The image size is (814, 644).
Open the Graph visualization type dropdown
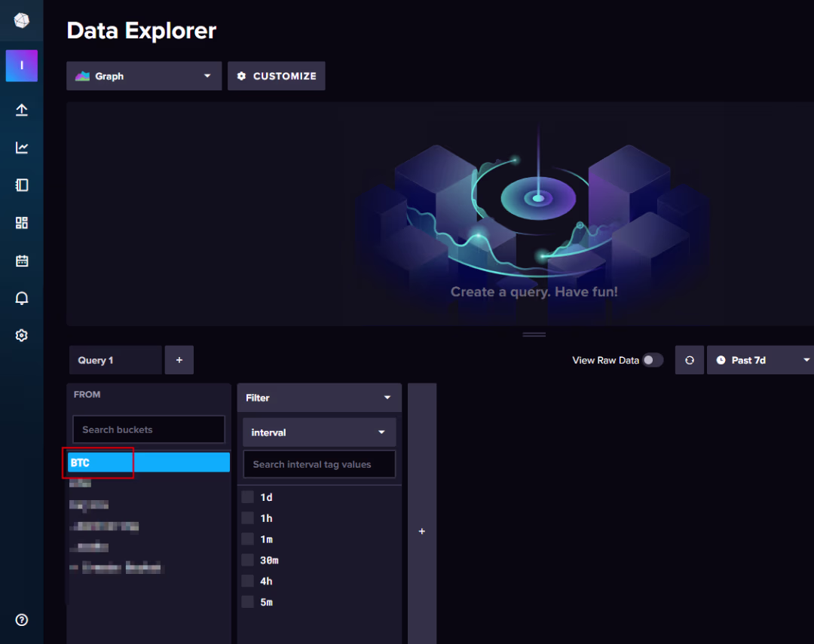coord(144,76)
